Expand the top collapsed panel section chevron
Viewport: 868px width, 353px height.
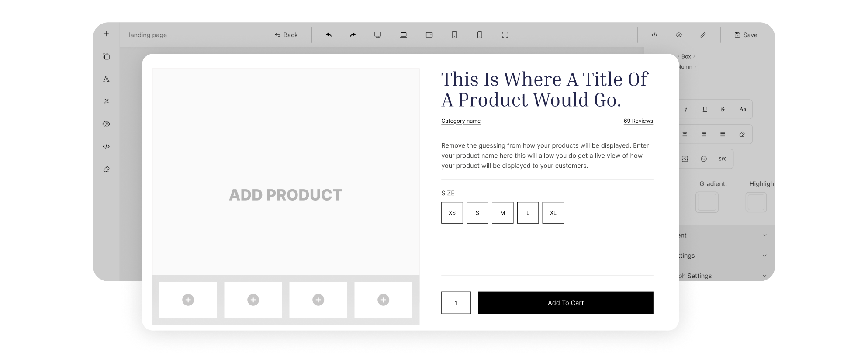click(x=764, y=235)
